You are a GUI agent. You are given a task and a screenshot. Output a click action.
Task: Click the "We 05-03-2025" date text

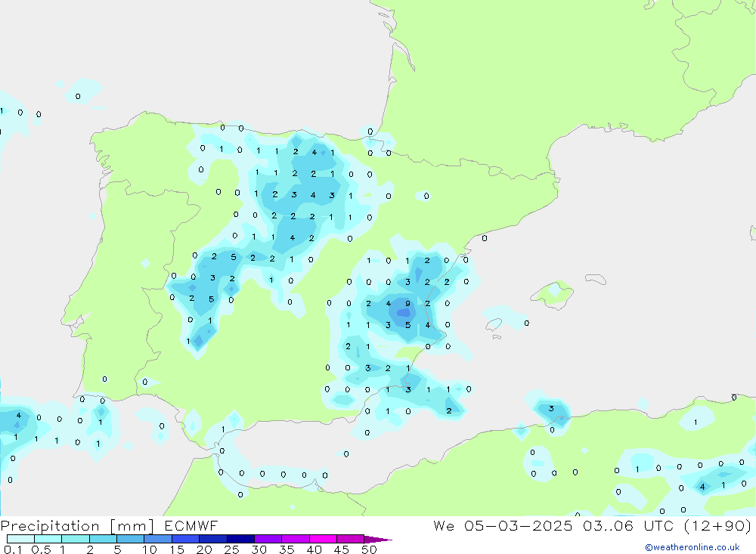click(x=503, y=525)
